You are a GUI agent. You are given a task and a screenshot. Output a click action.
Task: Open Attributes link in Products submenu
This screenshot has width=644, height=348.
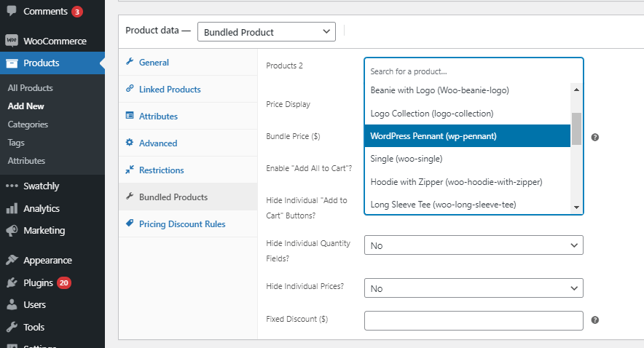tap(26, 160)
